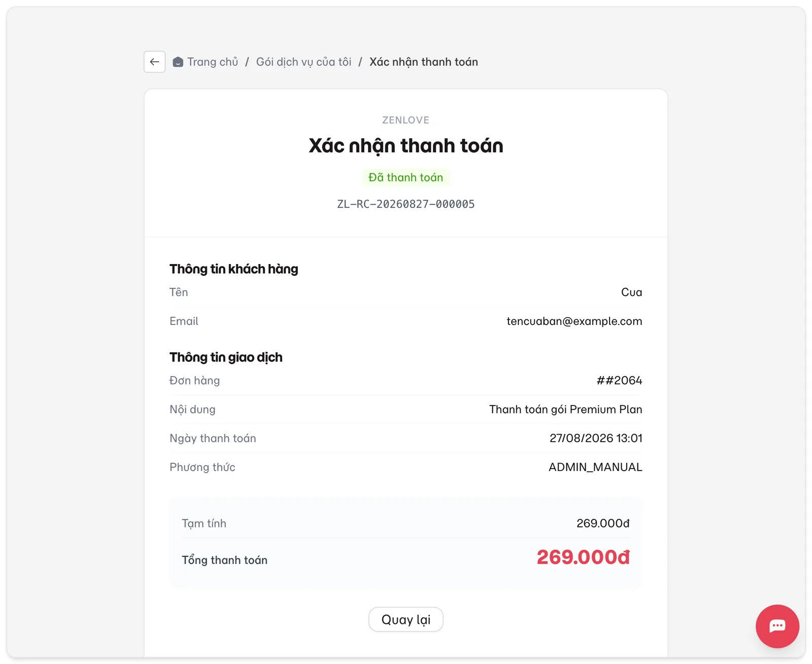Select Xác nhận thanh toán breadcrumb item

pos(424,62)
